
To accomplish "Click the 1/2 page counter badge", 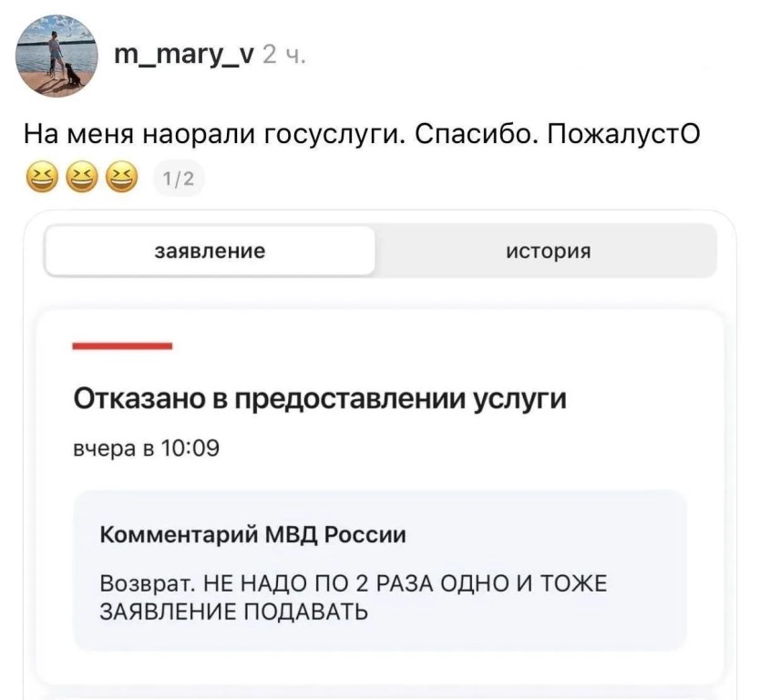I will click(x=179, y=180).
